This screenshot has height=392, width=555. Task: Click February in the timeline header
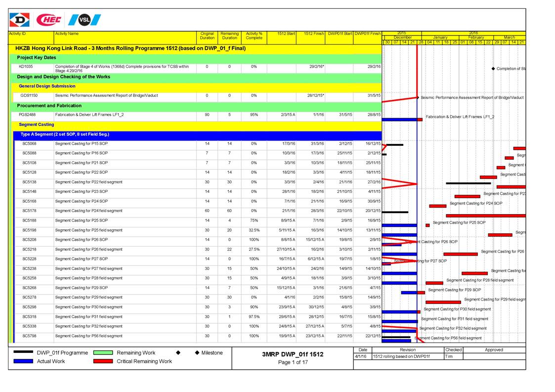click(x=476, y=37)
